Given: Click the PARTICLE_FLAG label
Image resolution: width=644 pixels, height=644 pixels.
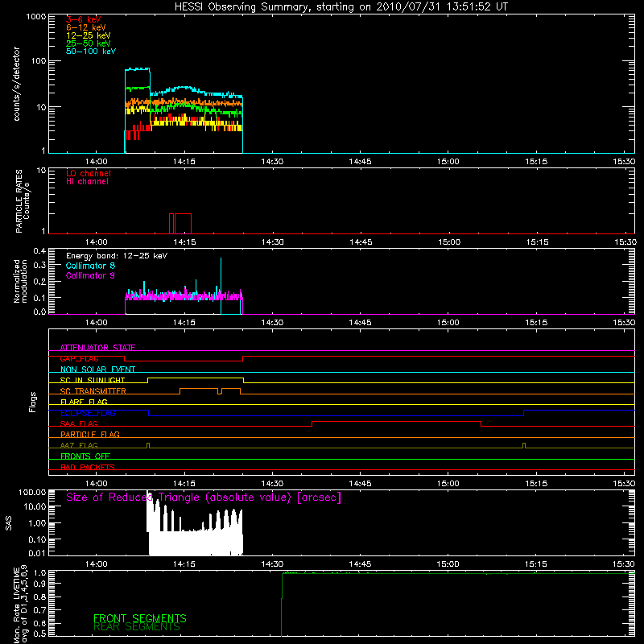Looking at the screenshot, I should point(90,435).
